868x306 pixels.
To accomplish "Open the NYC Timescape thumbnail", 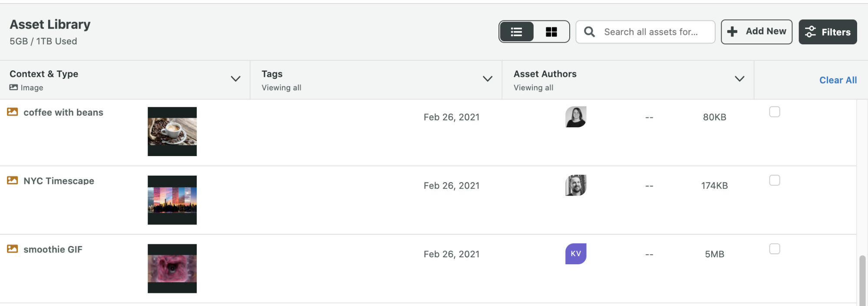I will pyautogui.click(x=172, y=200).
